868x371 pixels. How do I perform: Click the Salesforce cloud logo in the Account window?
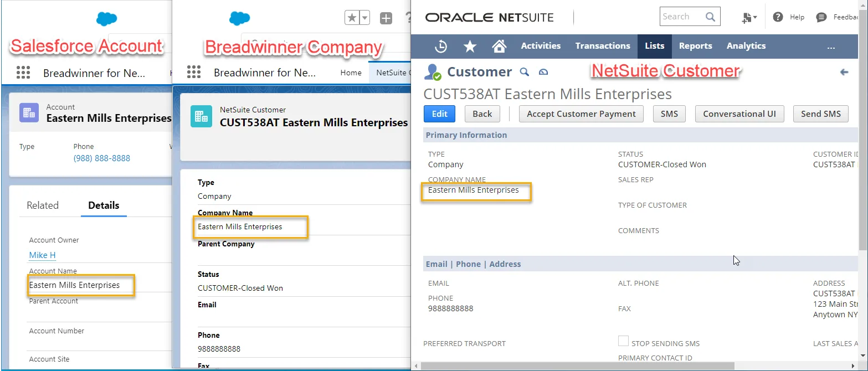[x=106, y=19]
